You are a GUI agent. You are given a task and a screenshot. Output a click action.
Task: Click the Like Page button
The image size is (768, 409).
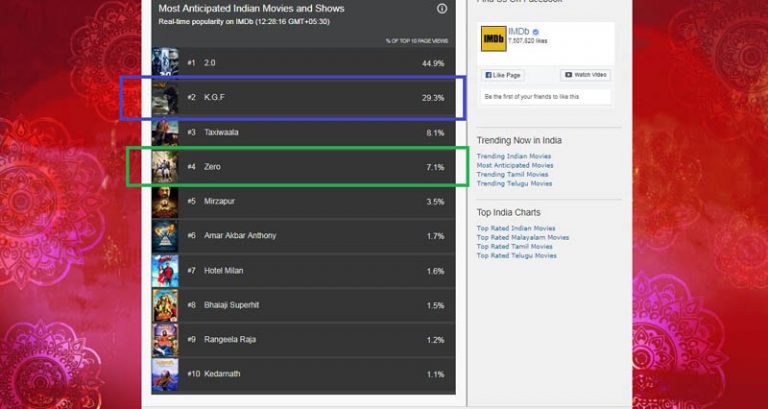[x=503, y=75]
